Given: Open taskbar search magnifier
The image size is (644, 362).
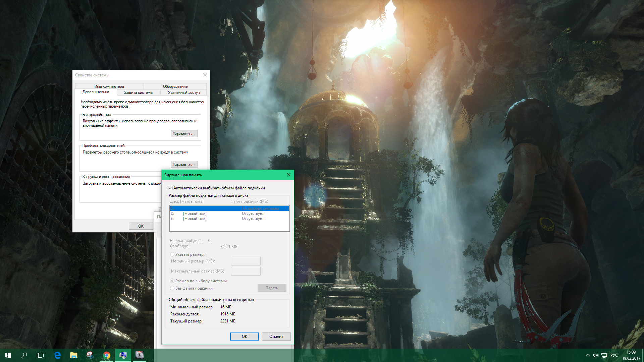Looking at the screenshot, I should 24,355.
